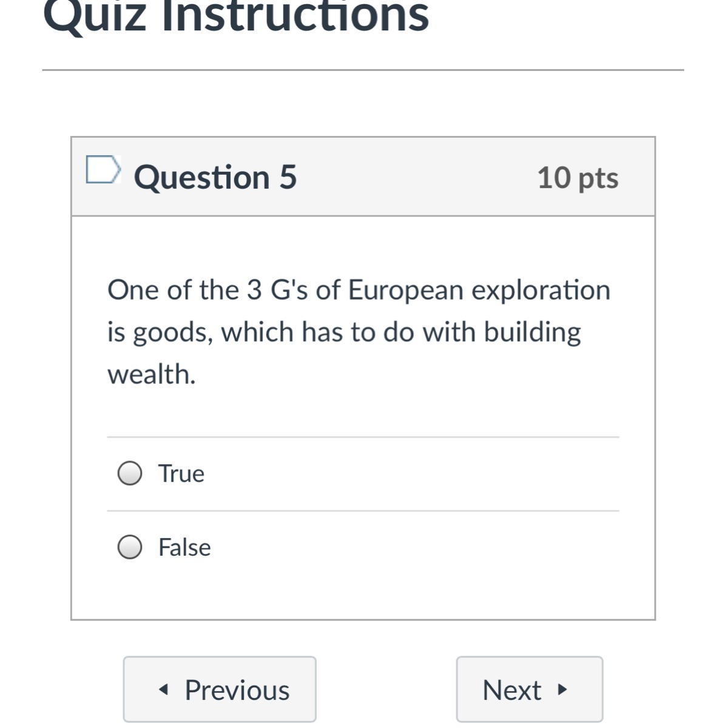The height and width of the screenshot is (728, 727).
Task: Select the True radio button
Action: click(130, 473)
